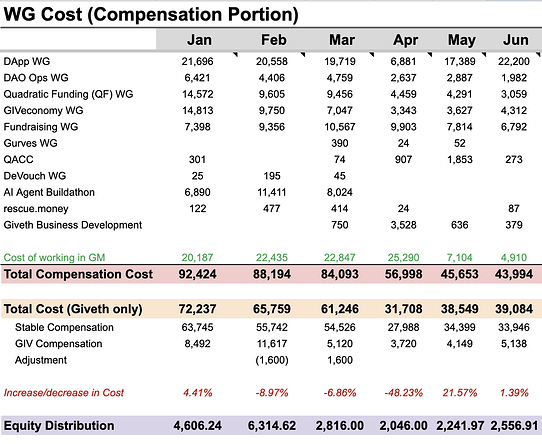Click the DApp WG row label
The height and width of the screenshot is (444, 542).
tap(27, 62)
